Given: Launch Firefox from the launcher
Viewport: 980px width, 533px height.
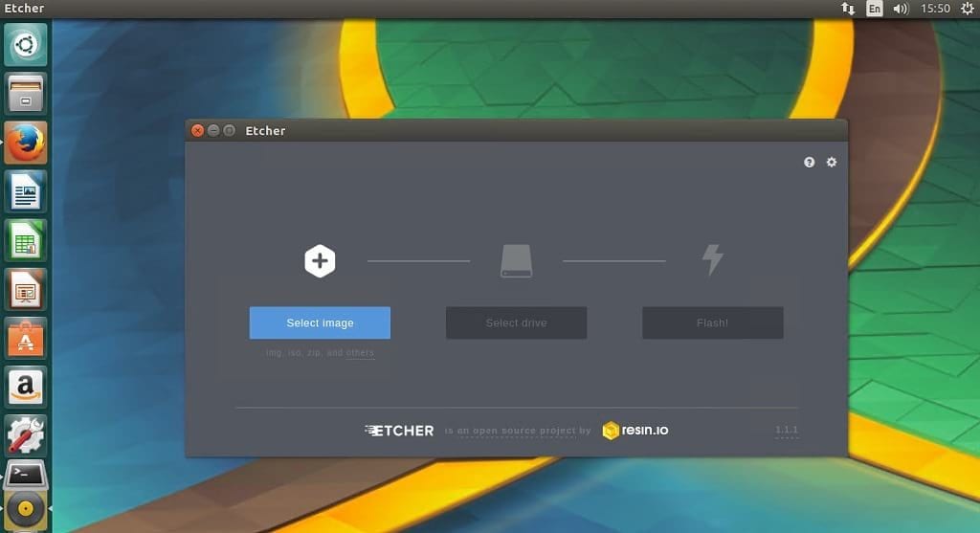Looking at the screenshot, I should click(26, 143).
